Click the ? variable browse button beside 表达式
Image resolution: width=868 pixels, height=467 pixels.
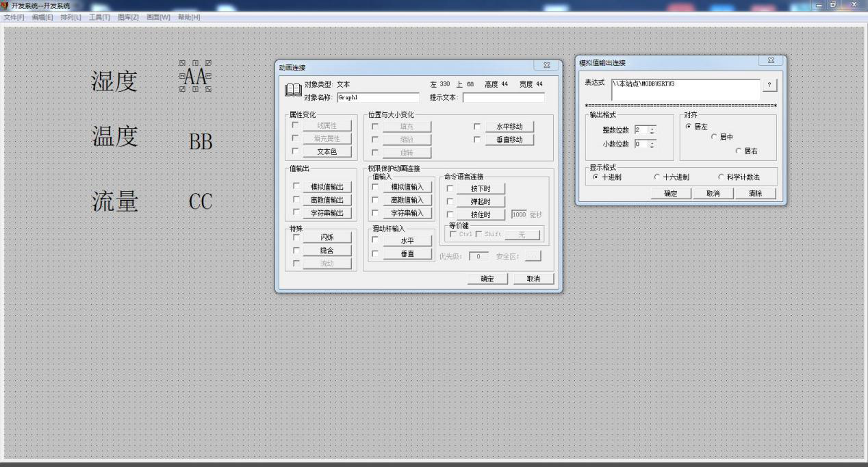point(769,86)
